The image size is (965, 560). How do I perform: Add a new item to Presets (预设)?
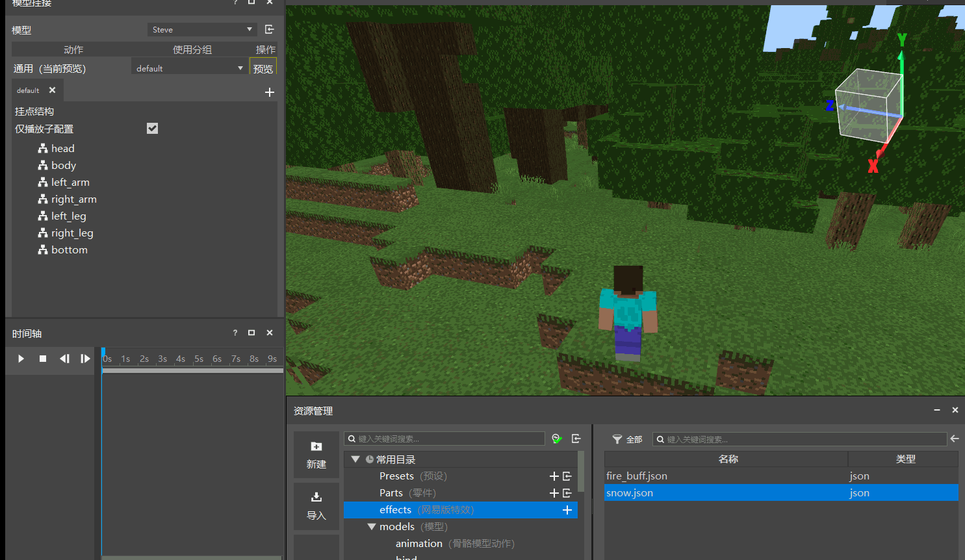pos(554,476)
